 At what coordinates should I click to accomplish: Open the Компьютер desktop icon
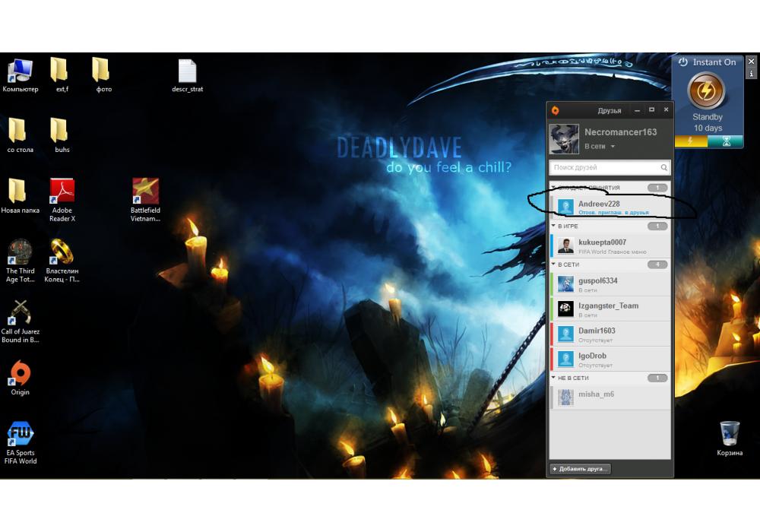pos(20,75)
